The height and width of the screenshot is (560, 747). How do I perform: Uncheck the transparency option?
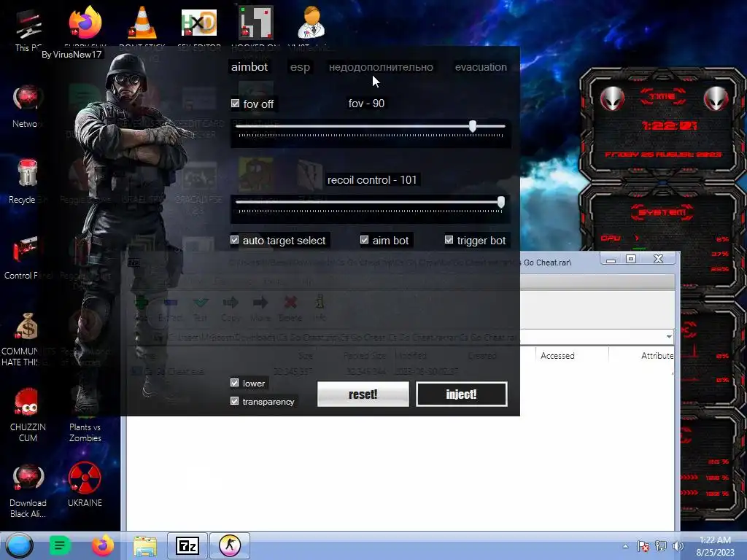click(x=234, y=401)
